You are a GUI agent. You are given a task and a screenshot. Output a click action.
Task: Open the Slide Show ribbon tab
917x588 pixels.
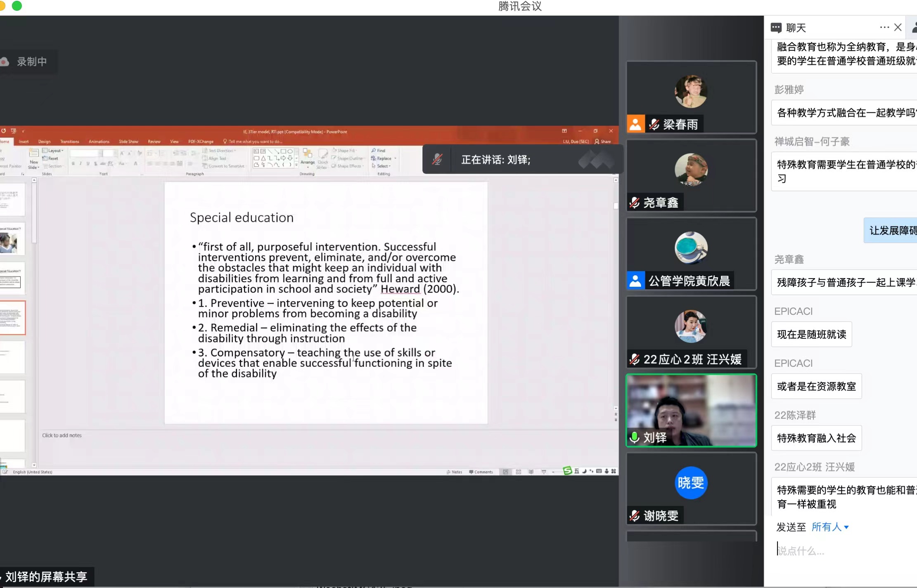[128, 142]
